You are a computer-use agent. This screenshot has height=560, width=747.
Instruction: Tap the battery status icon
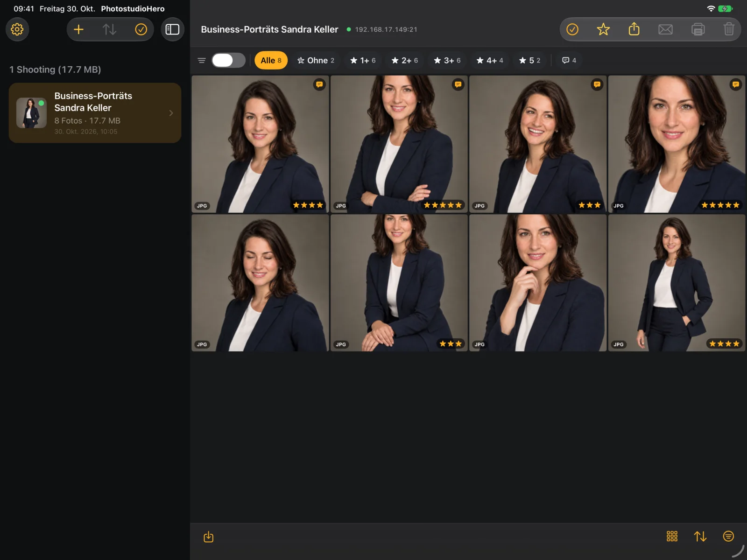click(x=726, y=8)
